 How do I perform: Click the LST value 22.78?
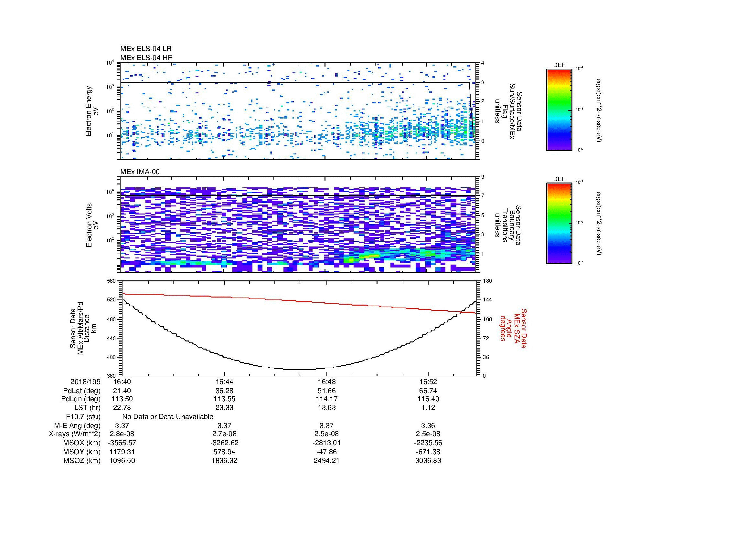coord(122,408)
